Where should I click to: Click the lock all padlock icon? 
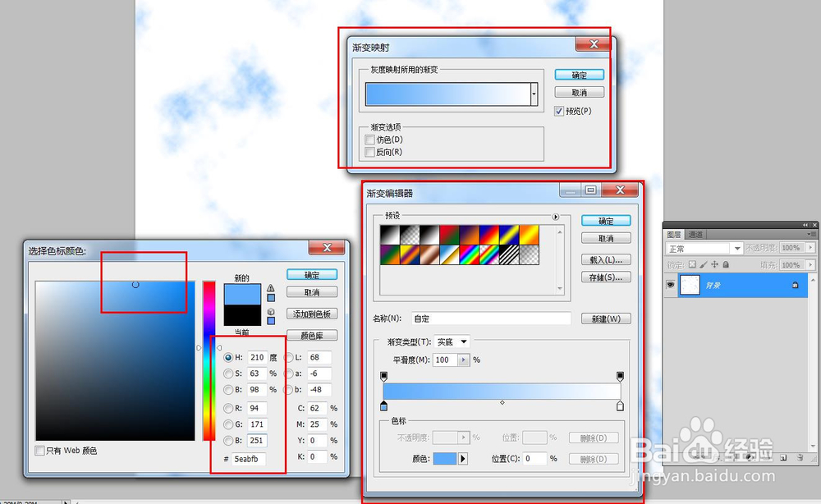click(x=726, y=264)
